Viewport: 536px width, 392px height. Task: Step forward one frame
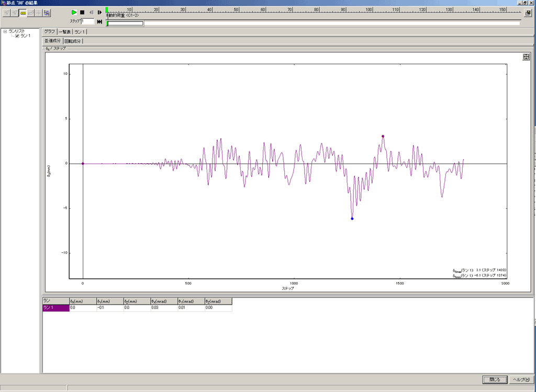[99, 12]
